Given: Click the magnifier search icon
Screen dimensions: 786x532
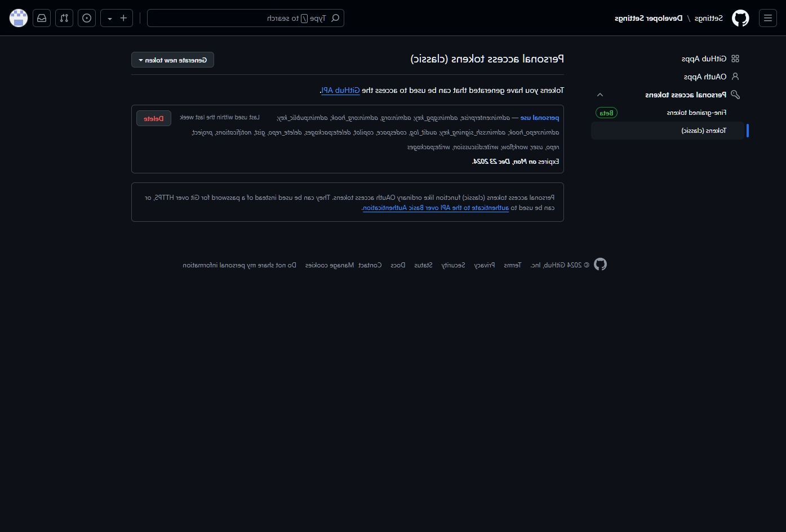Looking at the screenshot, I should (335, 18).
